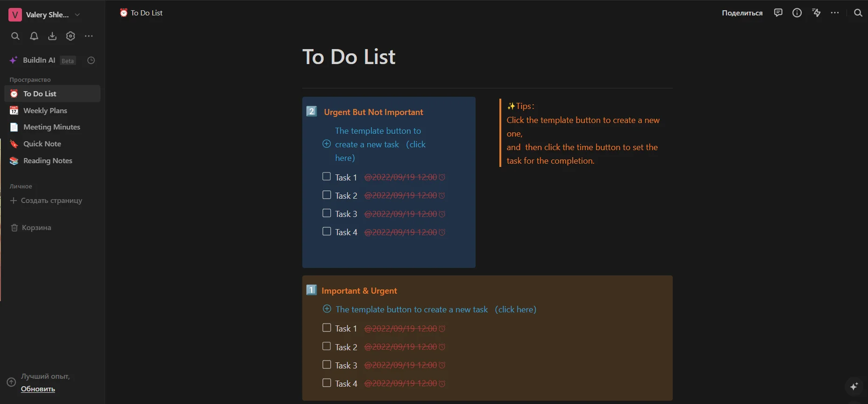
Task: Click the Обновить upgrade link
Action: click(x=38, y=389)
